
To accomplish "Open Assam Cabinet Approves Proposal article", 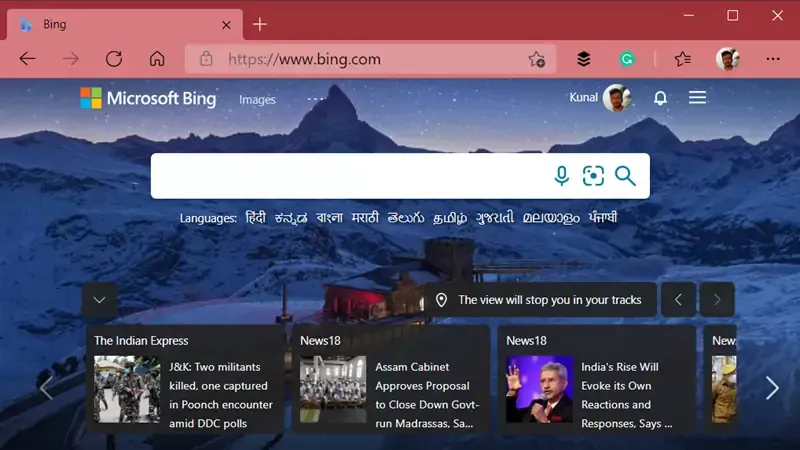I will (427, 395).
